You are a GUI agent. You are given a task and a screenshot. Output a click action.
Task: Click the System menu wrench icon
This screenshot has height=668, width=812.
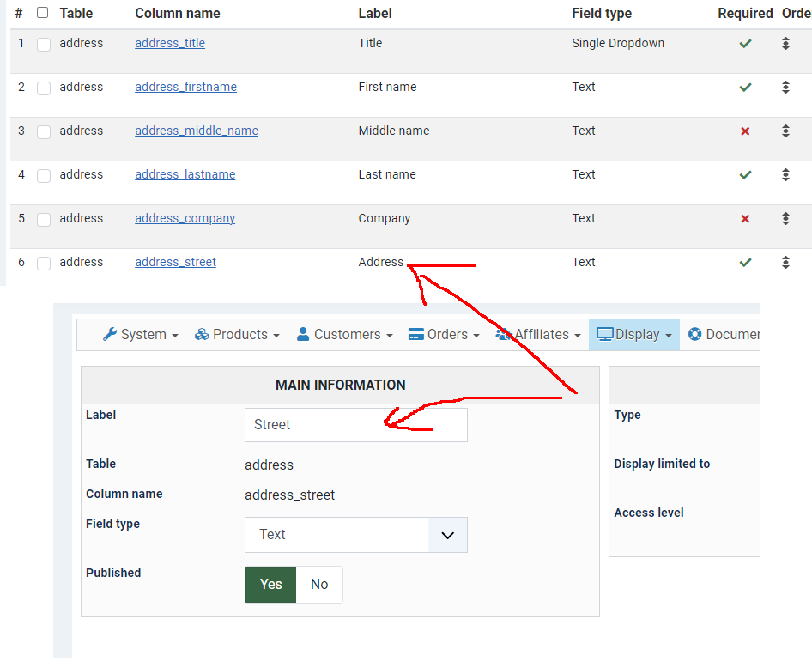click(110, 335)
